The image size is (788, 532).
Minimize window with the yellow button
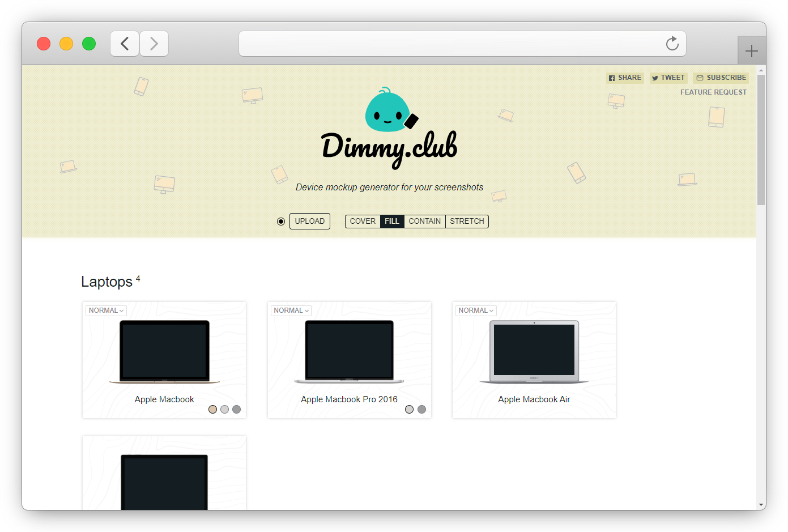[66, 44]
